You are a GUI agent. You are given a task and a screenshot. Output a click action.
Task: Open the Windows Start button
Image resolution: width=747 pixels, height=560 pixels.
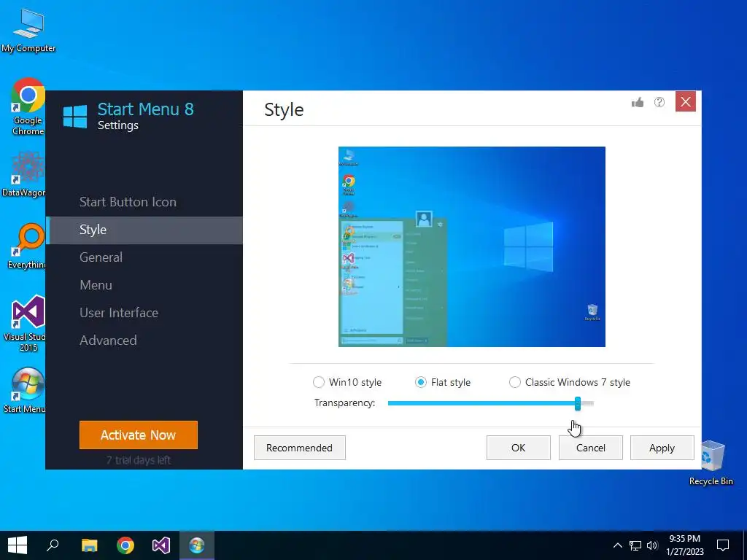(x=18, y=545)
